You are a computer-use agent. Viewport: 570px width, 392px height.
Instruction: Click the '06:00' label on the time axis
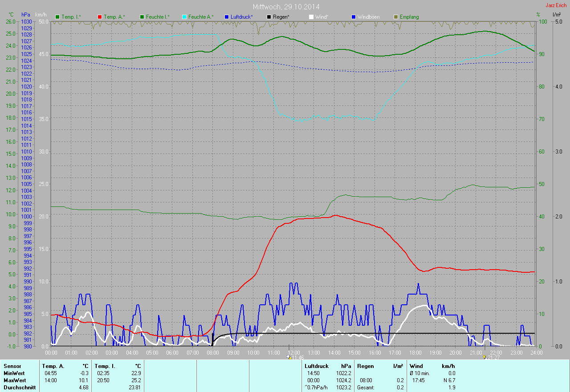[x=172, y=352]
